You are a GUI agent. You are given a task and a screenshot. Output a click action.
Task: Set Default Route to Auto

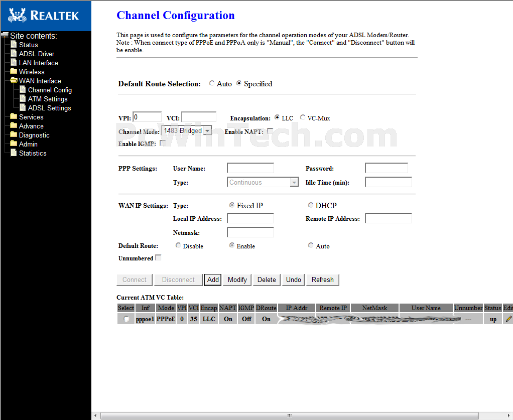tap(311, 245)
